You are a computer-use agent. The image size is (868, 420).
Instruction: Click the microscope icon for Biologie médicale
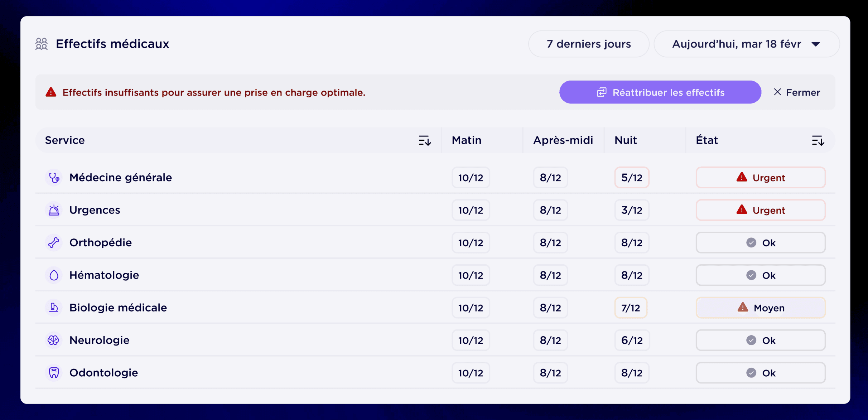tap(54, 308)
